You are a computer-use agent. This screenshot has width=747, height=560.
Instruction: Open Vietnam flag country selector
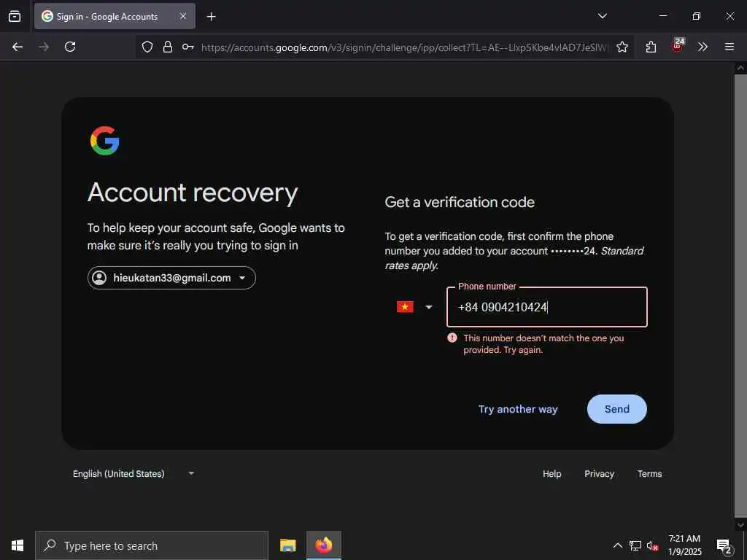[x=414, y=307]
